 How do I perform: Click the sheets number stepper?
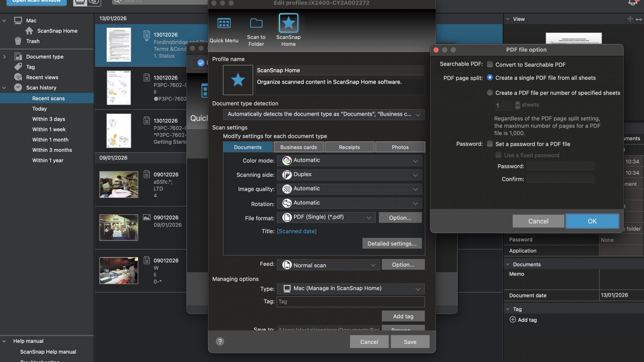pos(517,105)
